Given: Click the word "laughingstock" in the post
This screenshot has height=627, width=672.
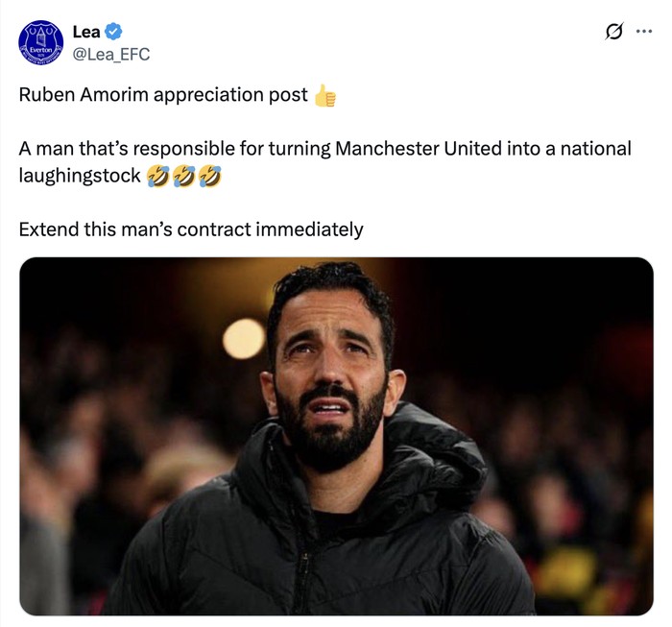Looking at the screenshot, I should coord(81,176).
